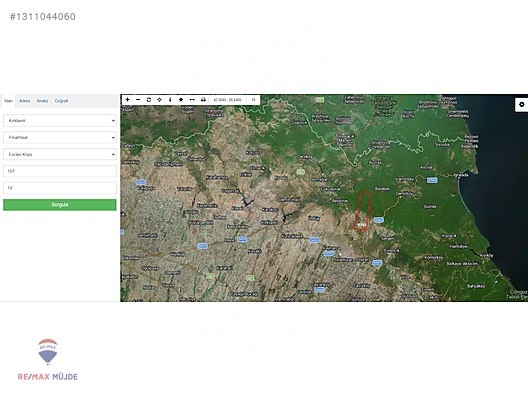528x396 pixels.
Task: Open the province dropdown showing Kırklareli
Action: (x=60, y=121)
